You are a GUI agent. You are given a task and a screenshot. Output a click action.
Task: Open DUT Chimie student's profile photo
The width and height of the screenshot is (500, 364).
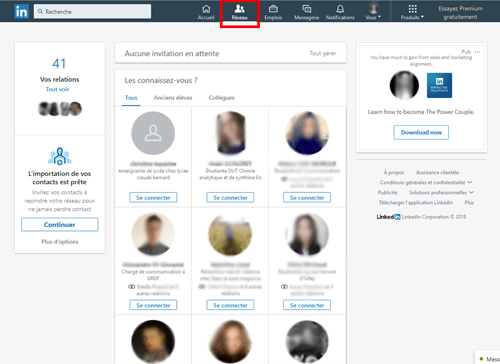[230, 133]
